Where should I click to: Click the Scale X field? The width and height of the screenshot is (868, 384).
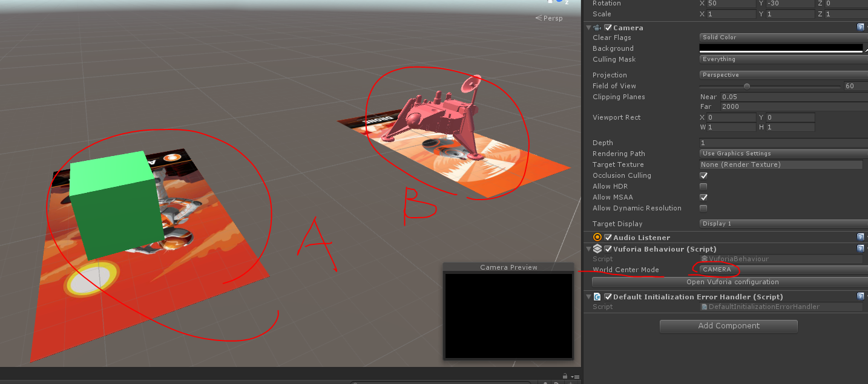[x=731, y=14]
